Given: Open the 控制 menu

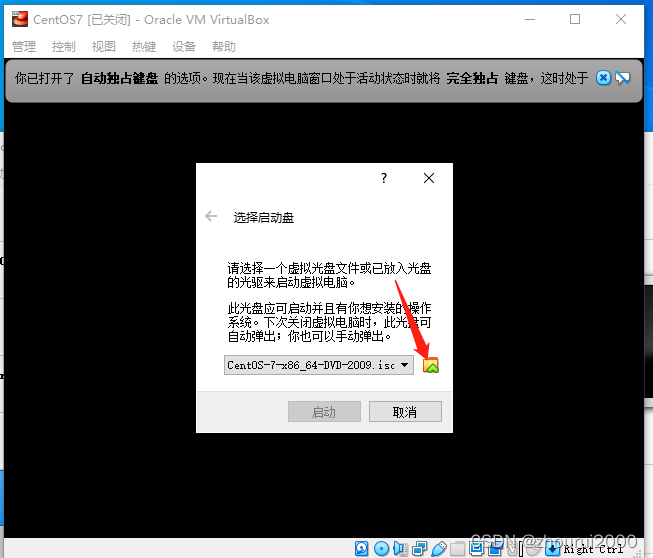Looking at the screenshot, I should click(x=64, y=46).
